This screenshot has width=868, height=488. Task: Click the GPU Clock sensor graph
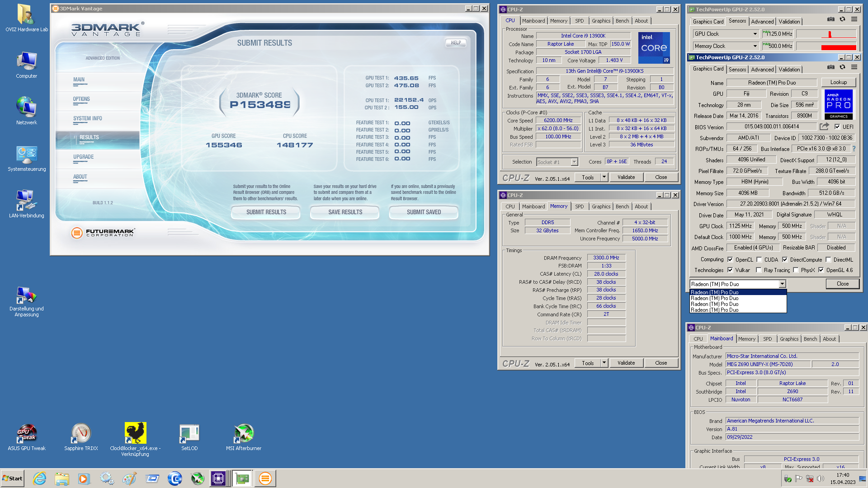(x=826, y=34)
